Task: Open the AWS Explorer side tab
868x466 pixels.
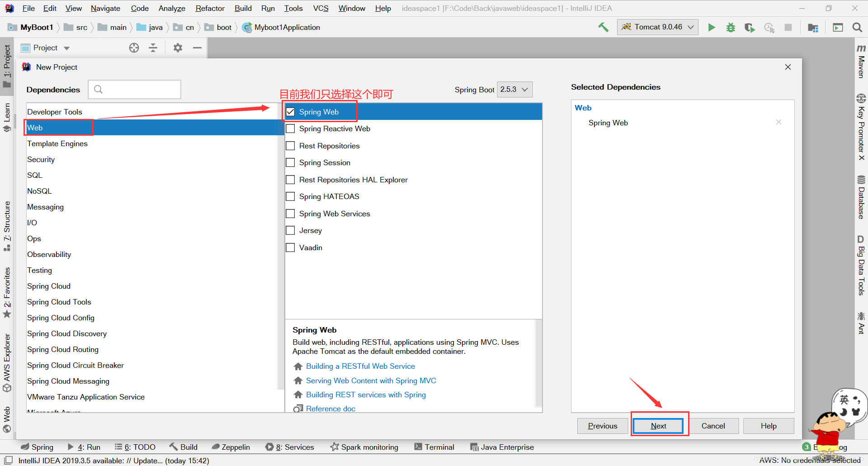Action: pyautogui.click(x=7, y=363)
